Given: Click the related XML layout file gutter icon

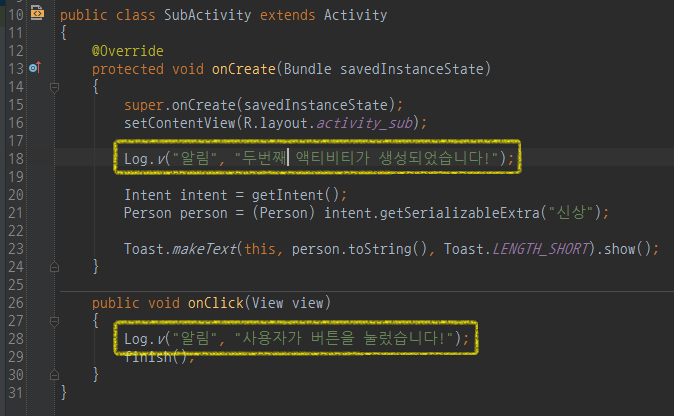Looking at the screenshot, I should tap(37, 13).
